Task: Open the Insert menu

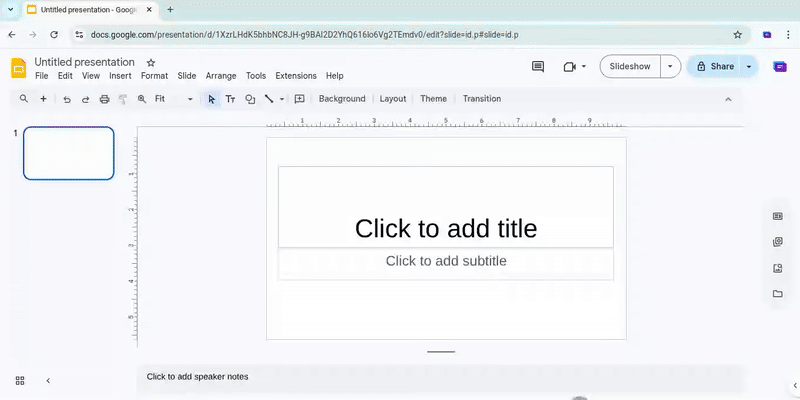Action: (120, 76)
